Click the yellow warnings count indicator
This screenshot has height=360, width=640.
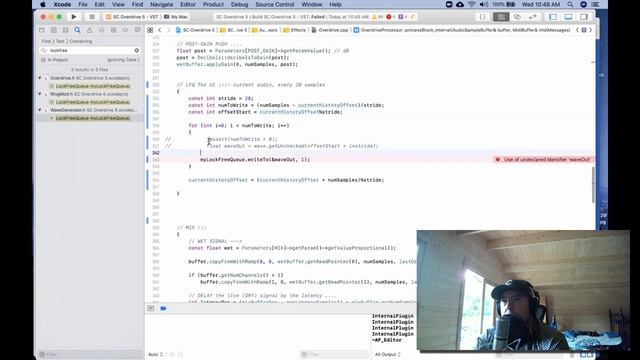[x=378, y=17]
